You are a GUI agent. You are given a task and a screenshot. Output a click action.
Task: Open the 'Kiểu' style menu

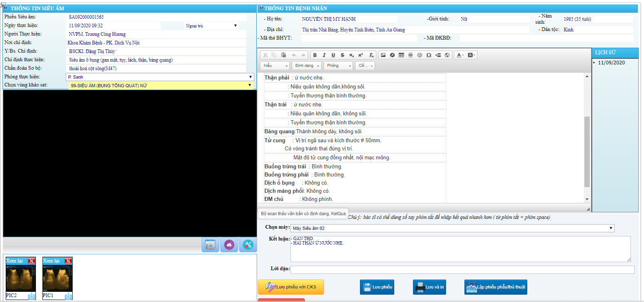(x=275, y=66)
